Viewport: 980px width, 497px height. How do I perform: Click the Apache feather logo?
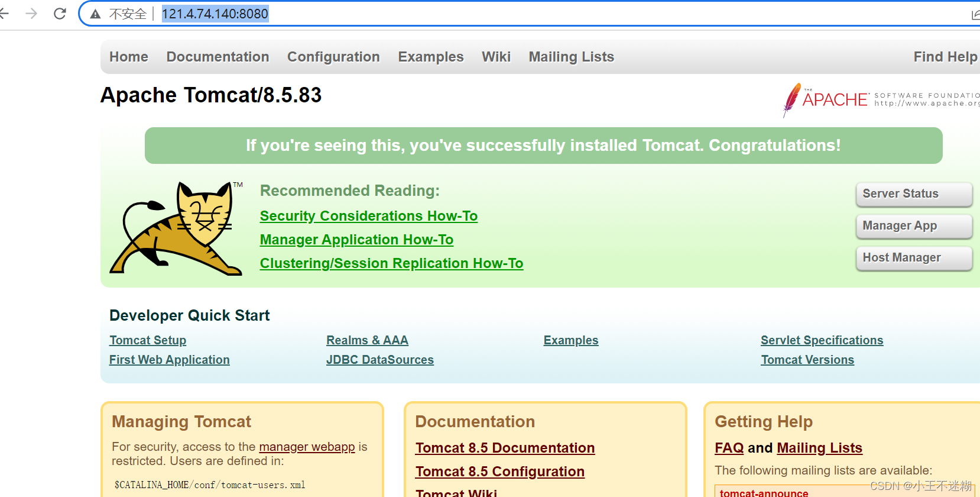pos(791,100)
